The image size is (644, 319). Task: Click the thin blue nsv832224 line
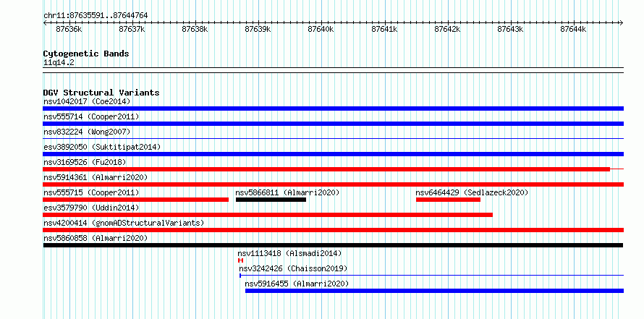coord(333,139)
